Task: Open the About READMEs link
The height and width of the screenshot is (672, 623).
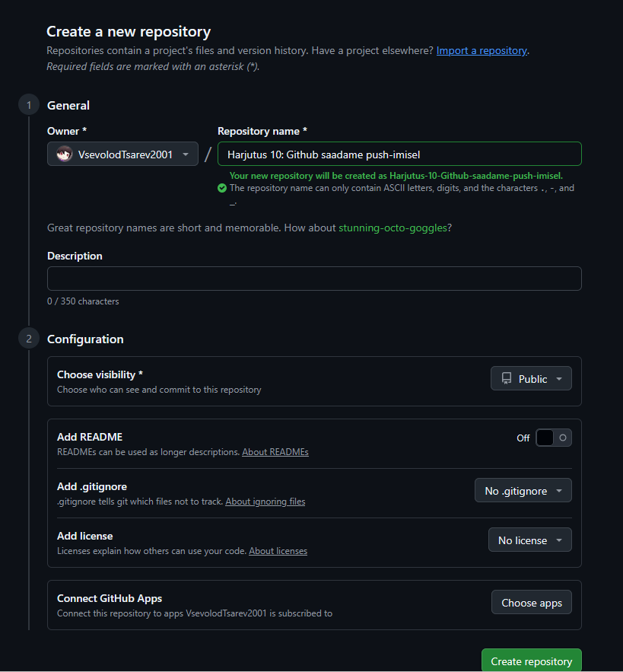Action: [275, 452]
